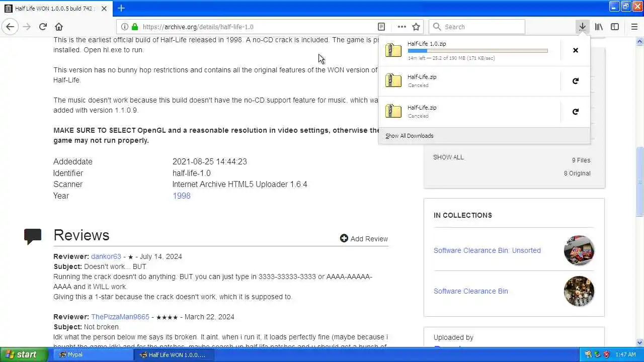Open reviewer dankor63 profile
The image size is (644, 362).
(106, 256)
